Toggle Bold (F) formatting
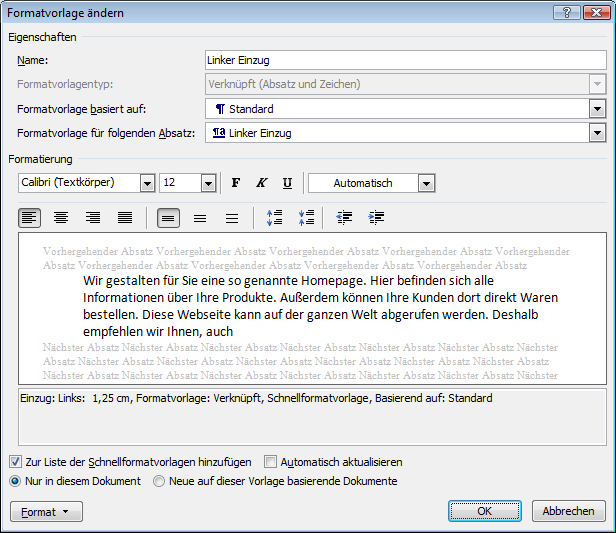Viewport: 616px width, 533px height. pos(236,183)
